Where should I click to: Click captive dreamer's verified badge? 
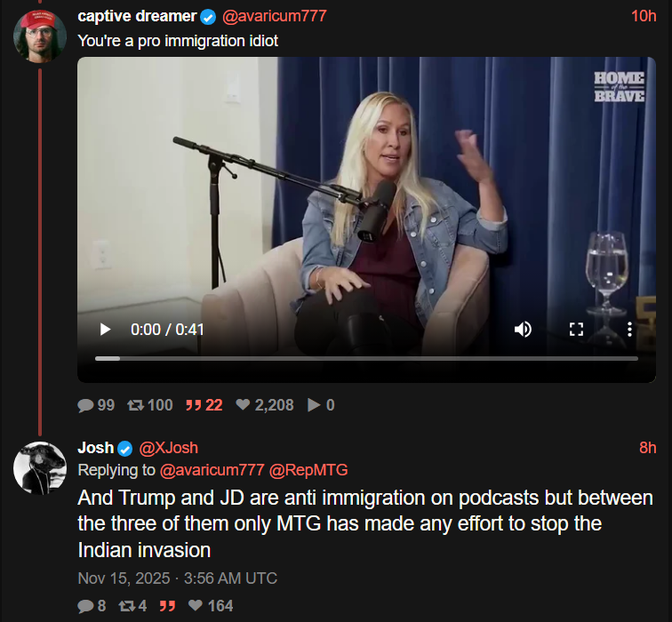[x=208, y=17]
